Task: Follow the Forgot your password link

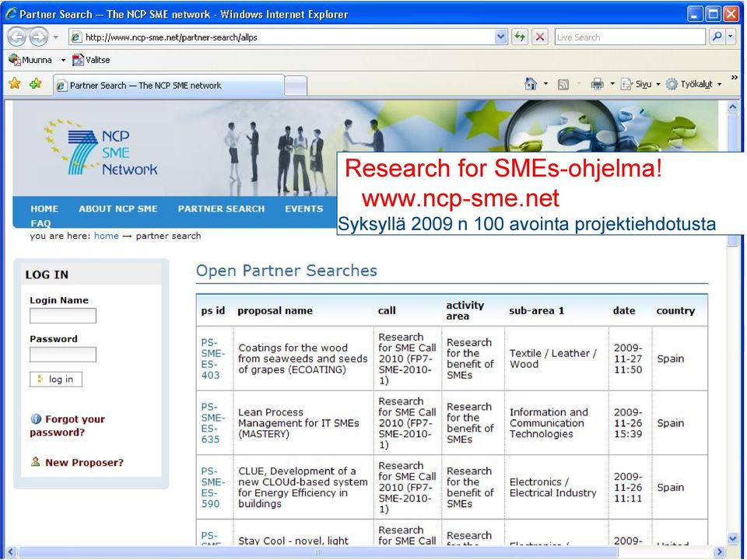Action: [x=67, y=425]
